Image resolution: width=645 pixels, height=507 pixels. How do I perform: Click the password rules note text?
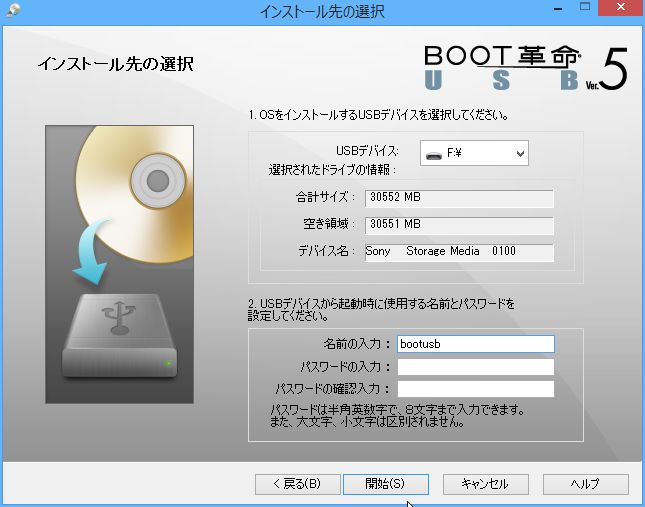pos(397,416)
